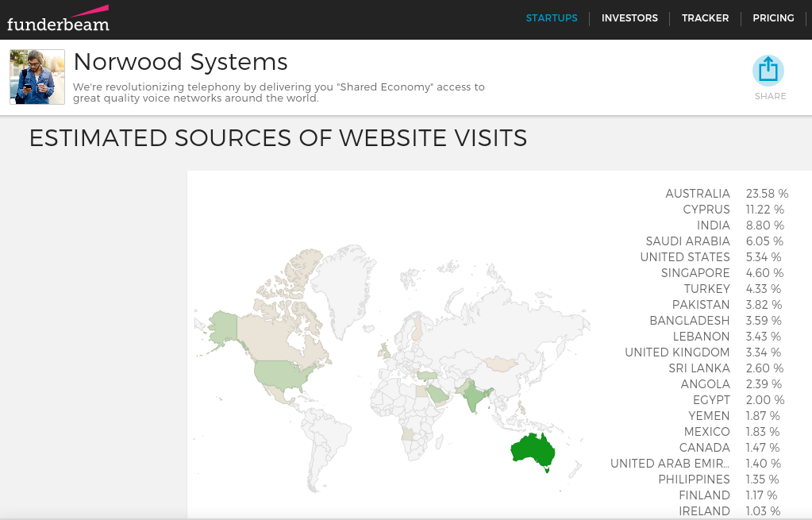Click the MEXICO country label
The image size is (812, 520).
(707, 432)
